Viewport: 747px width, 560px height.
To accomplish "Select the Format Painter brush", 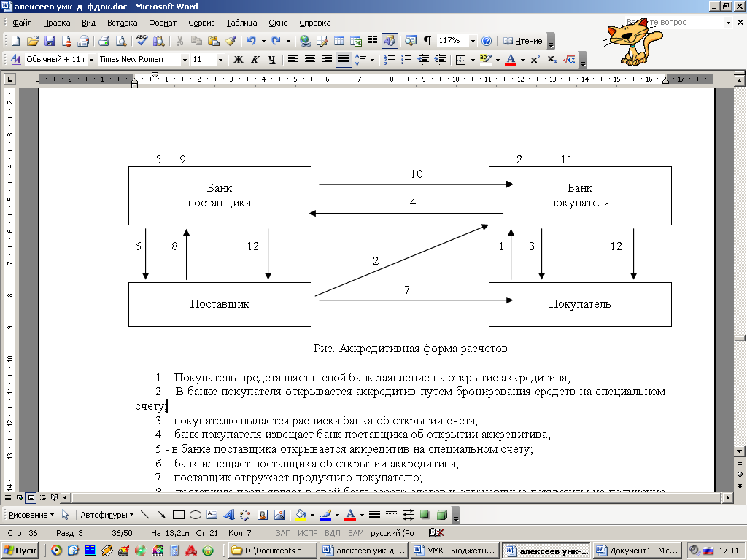I will [231, 41].
